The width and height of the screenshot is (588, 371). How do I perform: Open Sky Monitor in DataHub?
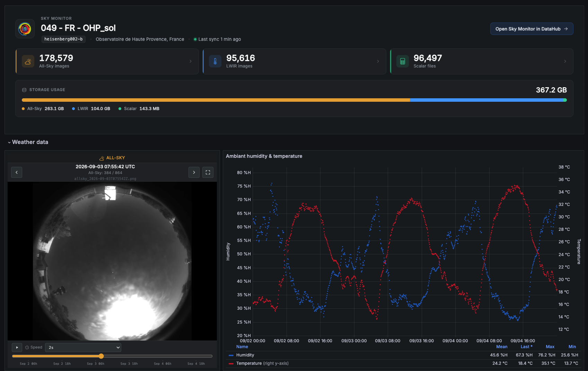(x=532, y=29)
